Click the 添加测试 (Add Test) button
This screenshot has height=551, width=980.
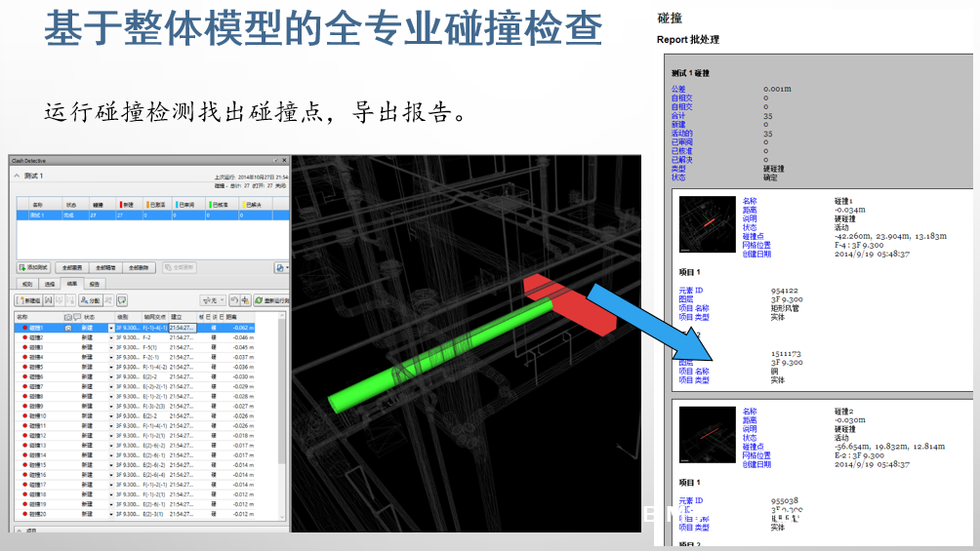[34, 267]
